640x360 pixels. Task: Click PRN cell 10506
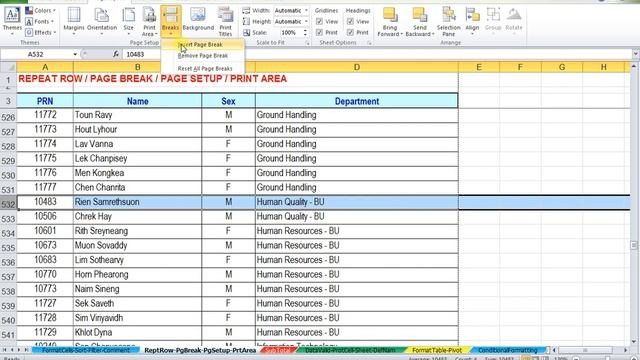coord(45,216)
